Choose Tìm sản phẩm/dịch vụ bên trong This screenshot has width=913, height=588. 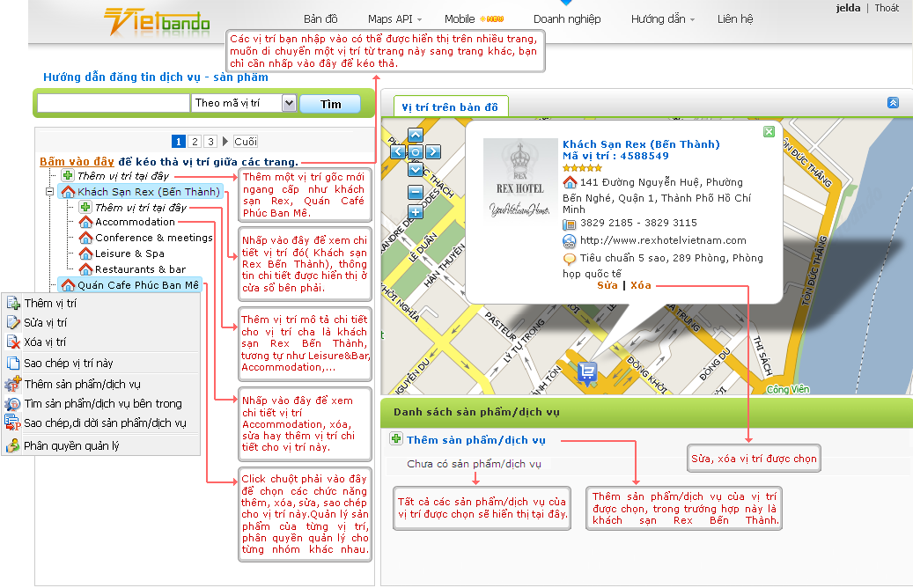101,403
